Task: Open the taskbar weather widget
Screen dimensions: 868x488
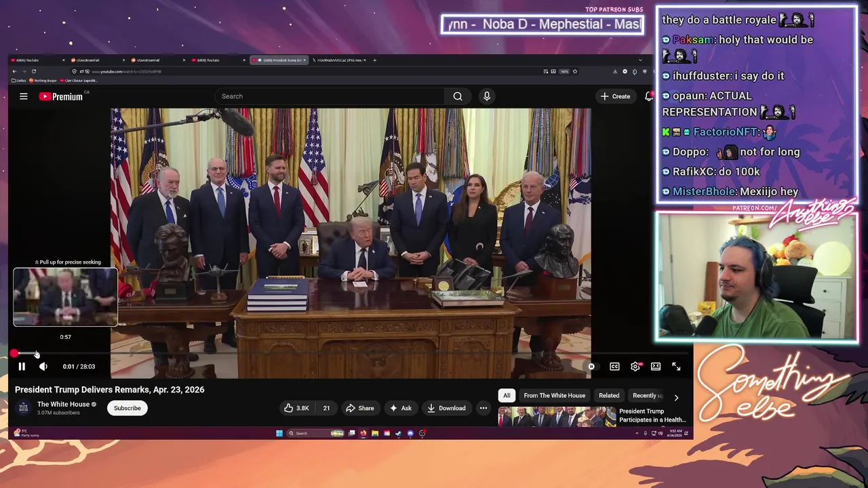Action: click(x=27, y=433)
